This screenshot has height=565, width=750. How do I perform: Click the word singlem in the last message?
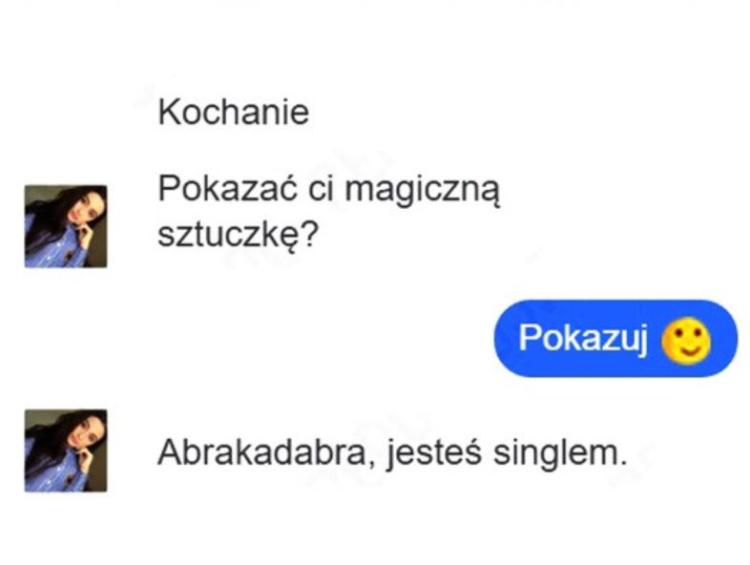556,454
